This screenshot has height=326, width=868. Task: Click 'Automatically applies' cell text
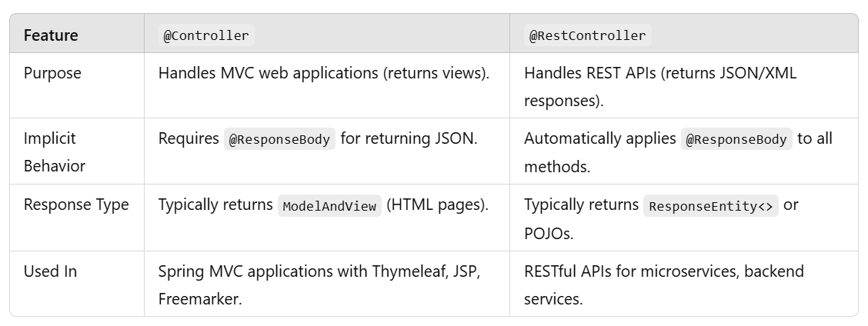(600, 139)
